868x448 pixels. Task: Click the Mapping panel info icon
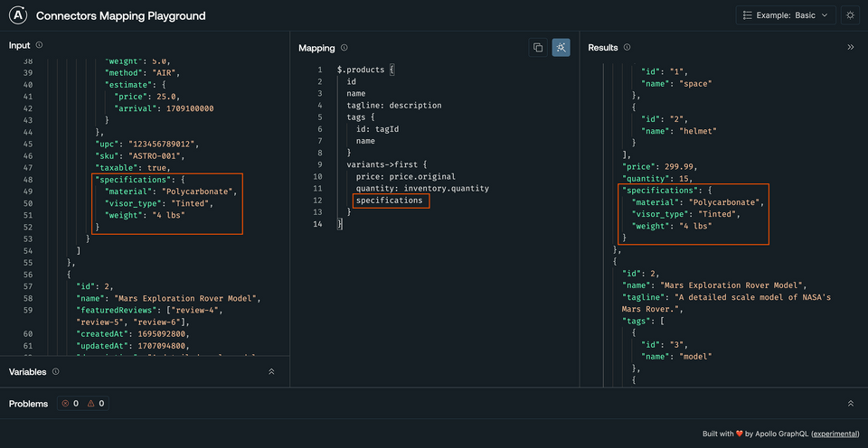(344, 48)
